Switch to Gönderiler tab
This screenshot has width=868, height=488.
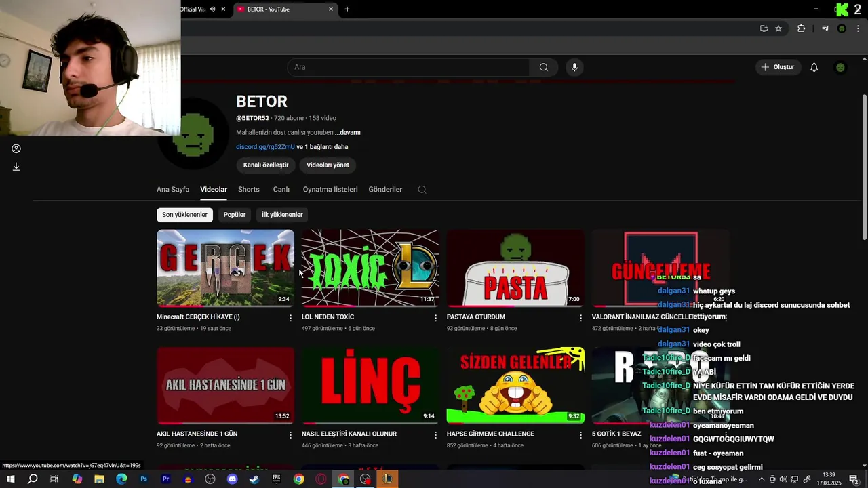385,190
